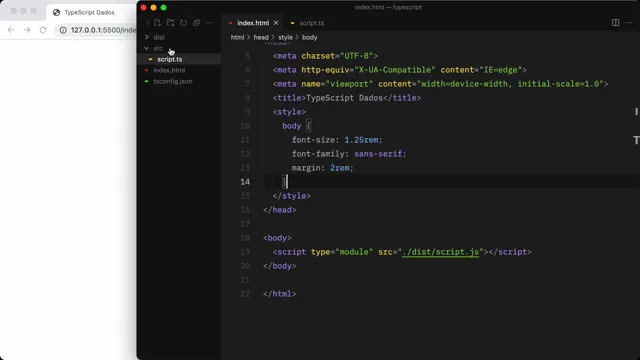Click the TypeScript Dados title text in code
This screenshot has height=360, width=640.
coord(344,98)
